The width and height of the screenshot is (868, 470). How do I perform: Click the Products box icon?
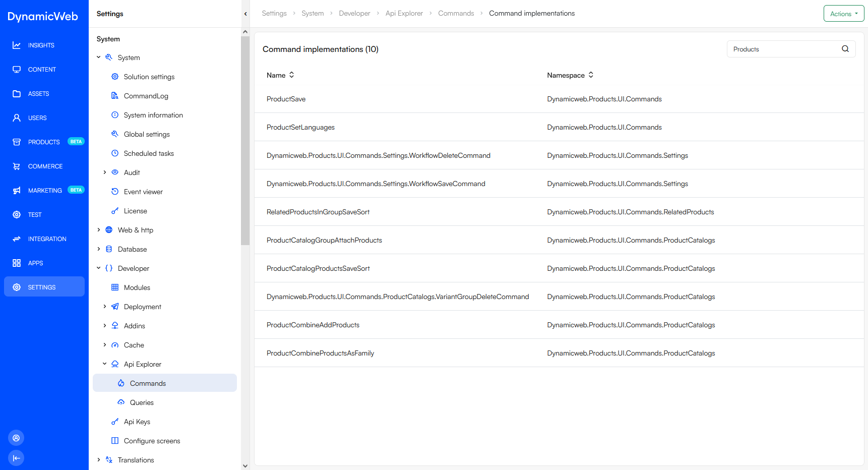[17, 142]
